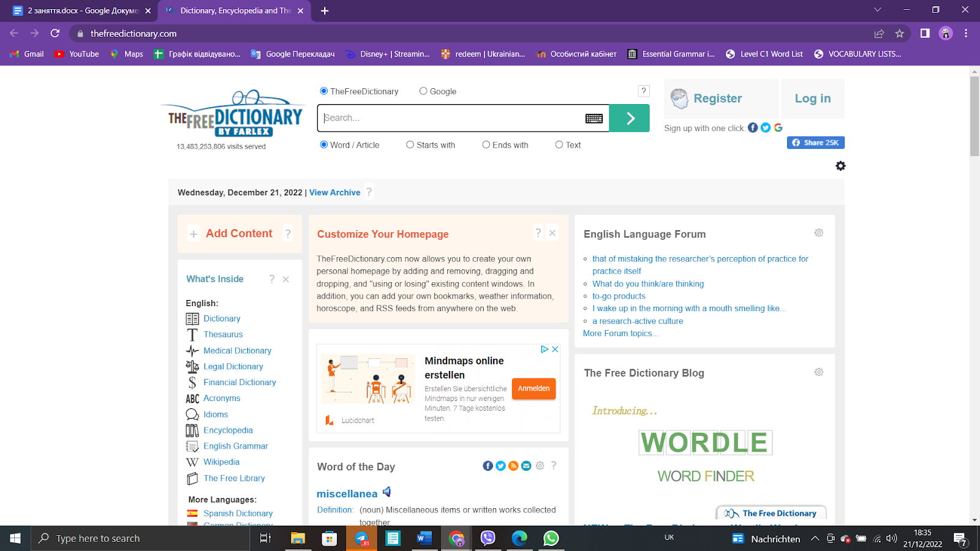The height and width of the screenshot is (551, 980).
Task: Open The Free Dictionary Blog settings gear
Action: (x=819, y=372)
